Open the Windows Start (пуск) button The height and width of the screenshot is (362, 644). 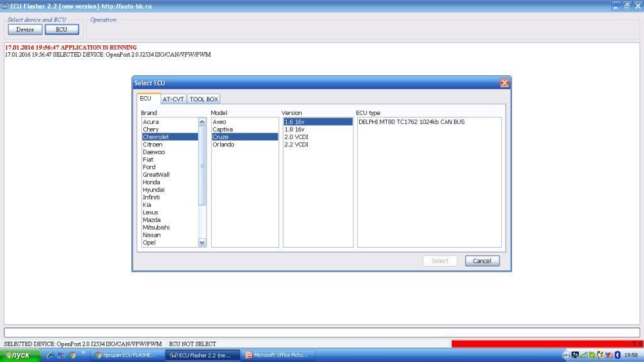20,356
